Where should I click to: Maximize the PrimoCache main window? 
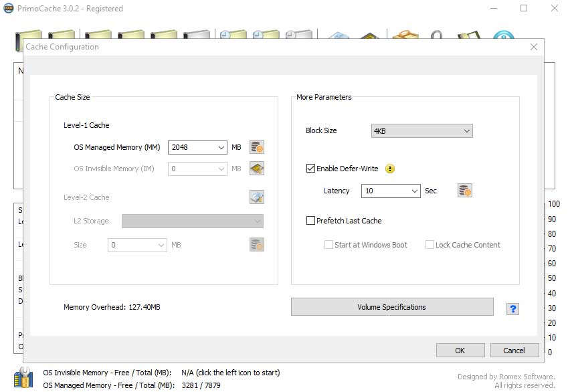[524, 8]
